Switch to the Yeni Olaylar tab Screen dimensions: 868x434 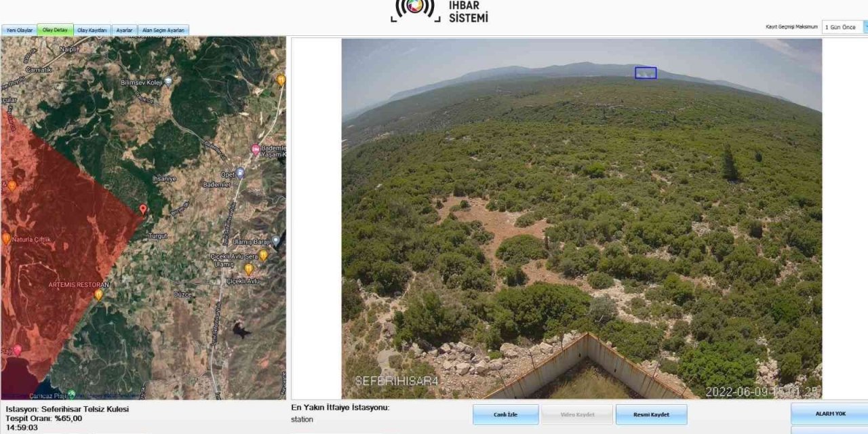click(x=19, y=31)
